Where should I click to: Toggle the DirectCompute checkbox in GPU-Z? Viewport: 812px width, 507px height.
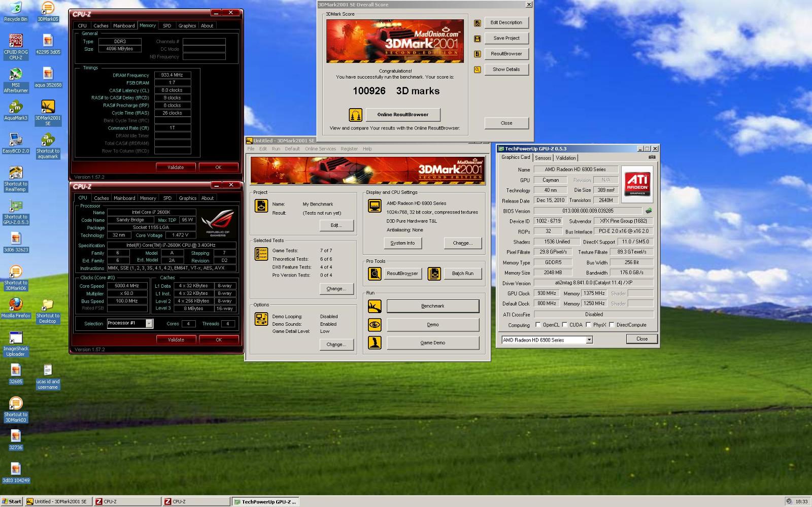tap(612, 325)
